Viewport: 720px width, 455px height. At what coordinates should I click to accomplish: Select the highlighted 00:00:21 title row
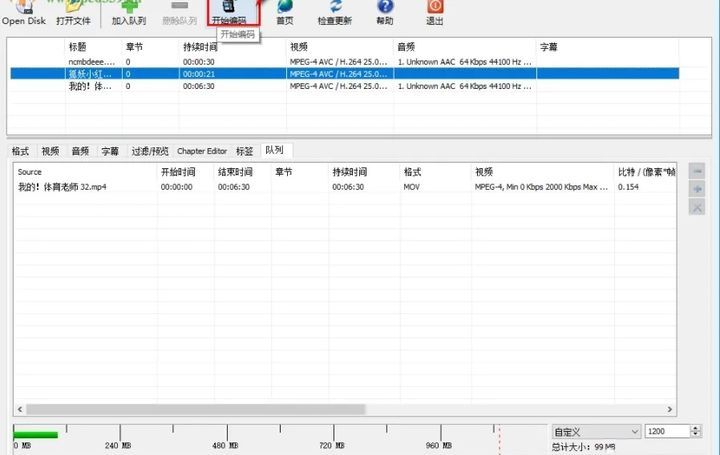(344, 73)
